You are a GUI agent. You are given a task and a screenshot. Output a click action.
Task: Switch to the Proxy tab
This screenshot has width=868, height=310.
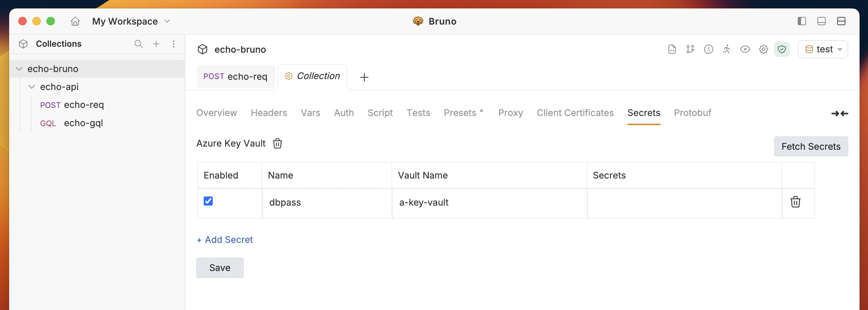511,113
